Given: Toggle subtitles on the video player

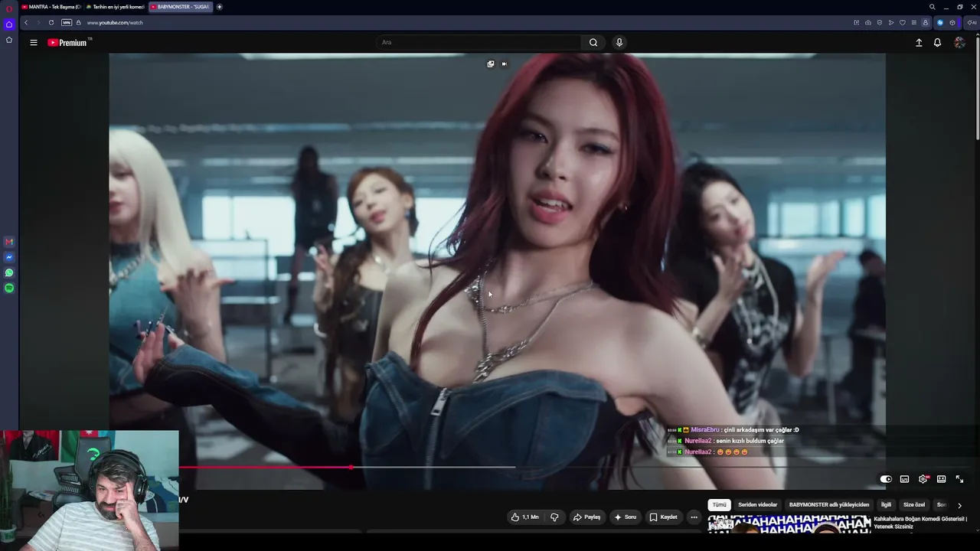Looking at the screenshot, I should point(904,479).
